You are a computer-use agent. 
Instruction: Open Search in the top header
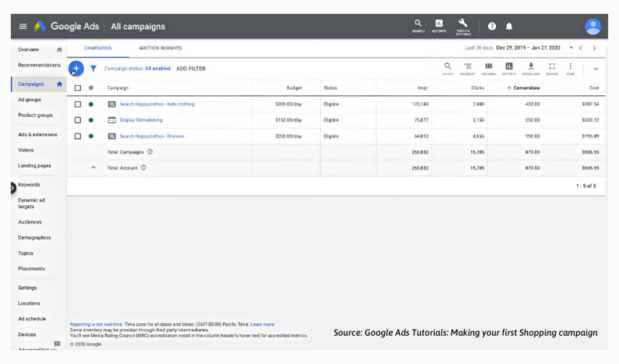[418, 25]
